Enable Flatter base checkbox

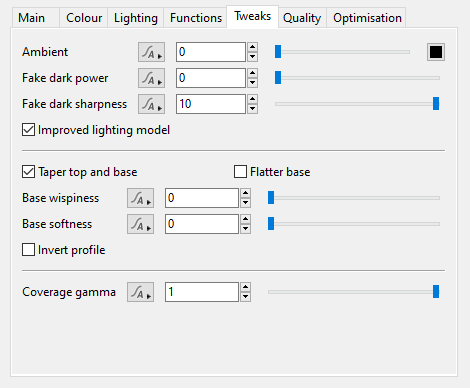(240, 172)
